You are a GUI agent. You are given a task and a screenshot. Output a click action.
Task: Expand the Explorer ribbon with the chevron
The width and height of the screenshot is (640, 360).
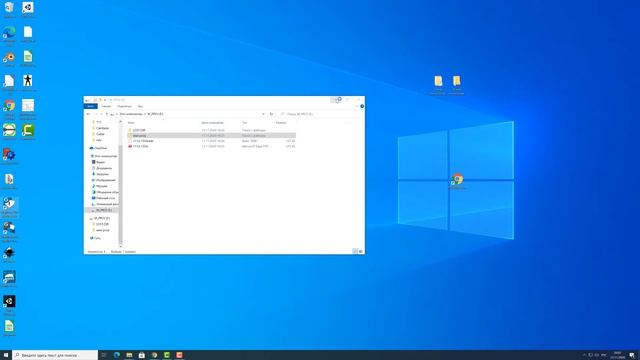click(357, 106)
